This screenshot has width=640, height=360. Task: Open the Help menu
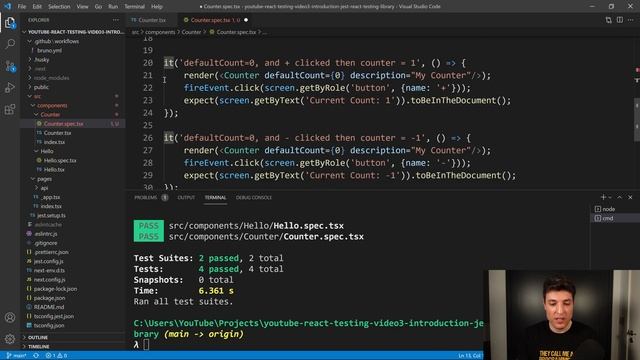tap(157, 7)
